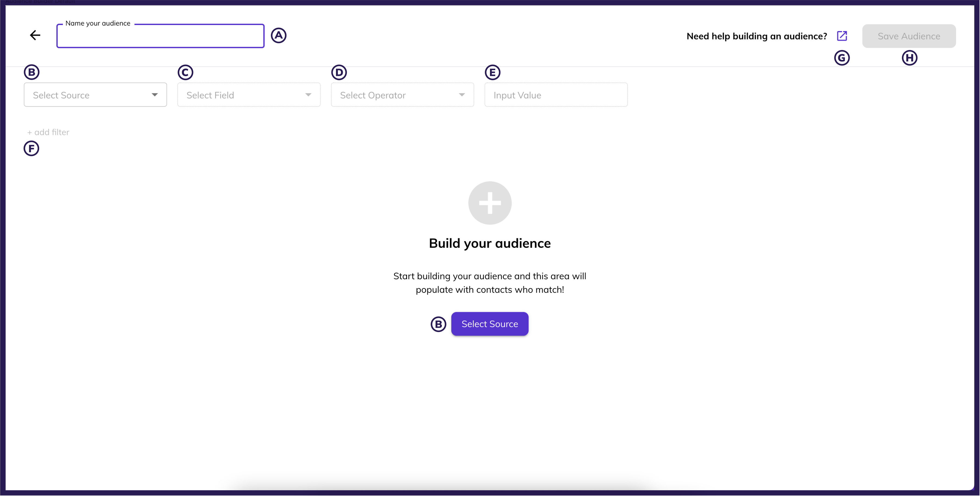Click the circled C annotation marker
Image resolution: width=980 pixels, height=496 pixels.
pyautogui.click(x=185, y=72)
